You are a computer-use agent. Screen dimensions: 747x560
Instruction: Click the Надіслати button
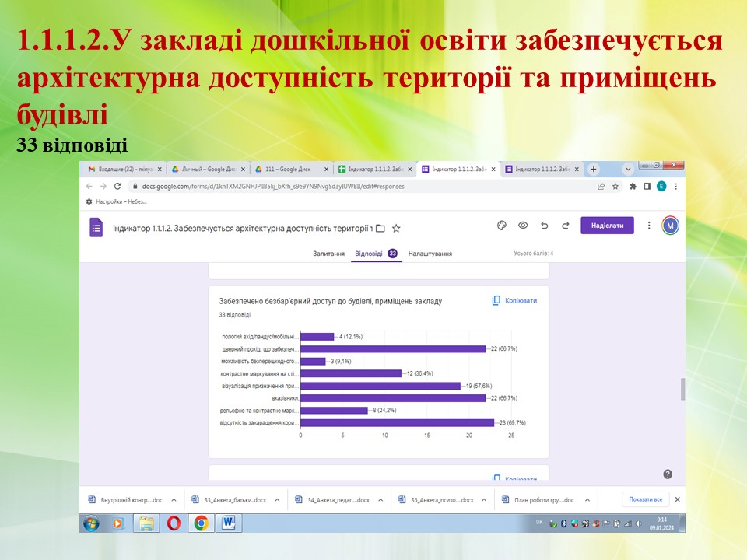[x=607, y=226]
